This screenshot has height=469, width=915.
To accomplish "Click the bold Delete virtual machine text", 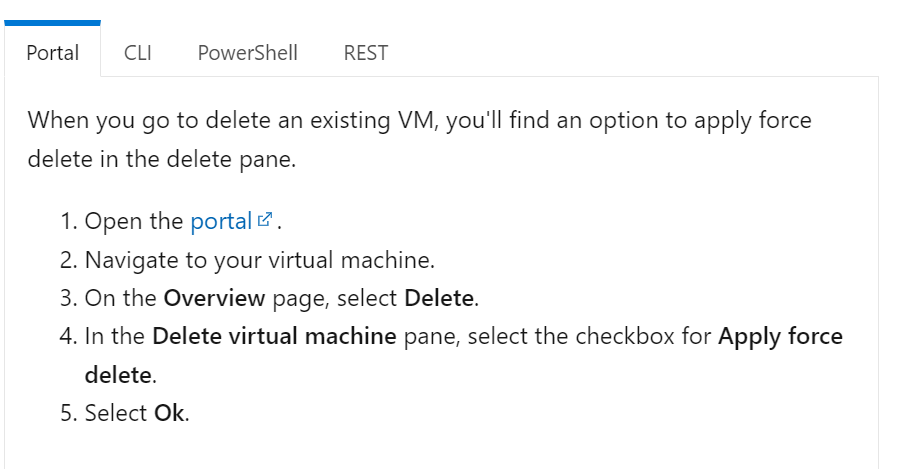I will point(274,337).
